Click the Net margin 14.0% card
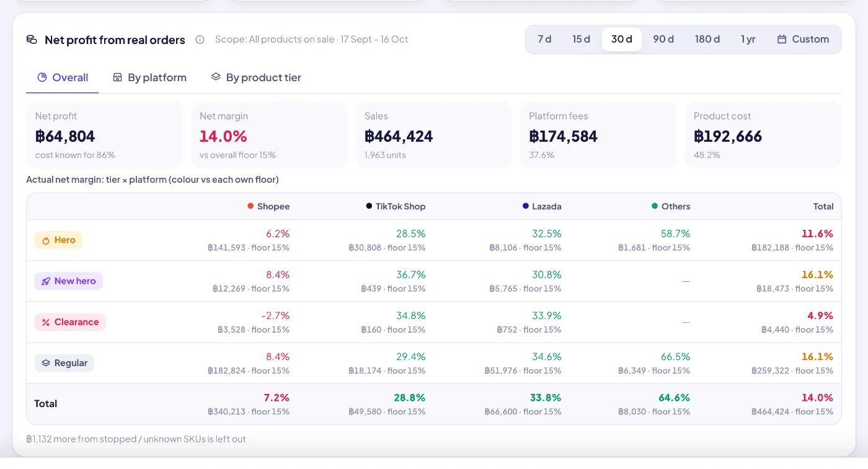The image size is (868, 469). 270,135
